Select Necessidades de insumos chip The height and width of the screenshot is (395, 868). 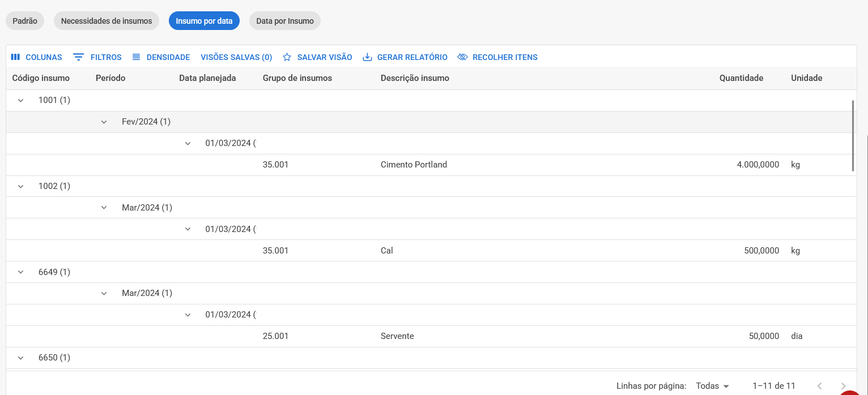point(107,21)
